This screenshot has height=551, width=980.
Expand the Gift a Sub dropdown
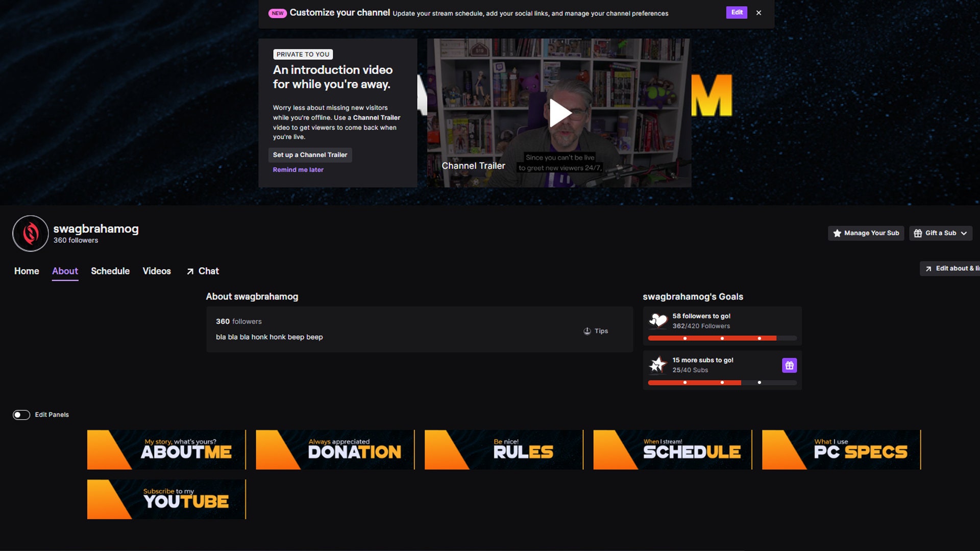pos(940,233)
